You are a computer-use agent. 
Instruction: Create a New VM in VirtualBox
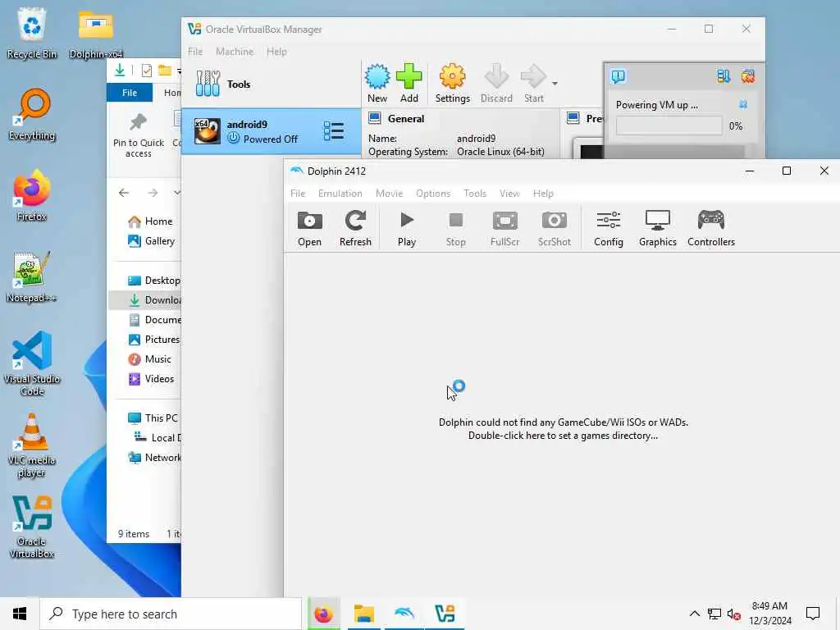[377, 84]
